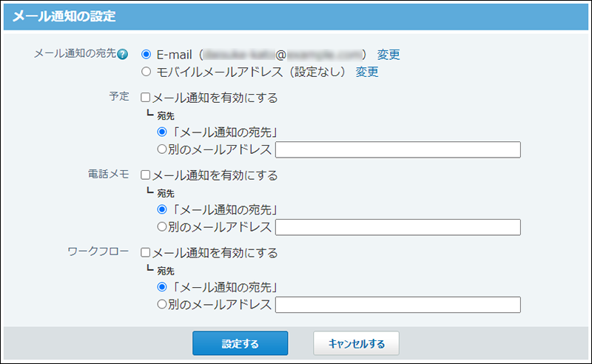
Task: Click 変更 link next to モバイルメールアドレス
Action: click(x=366, y=72)
